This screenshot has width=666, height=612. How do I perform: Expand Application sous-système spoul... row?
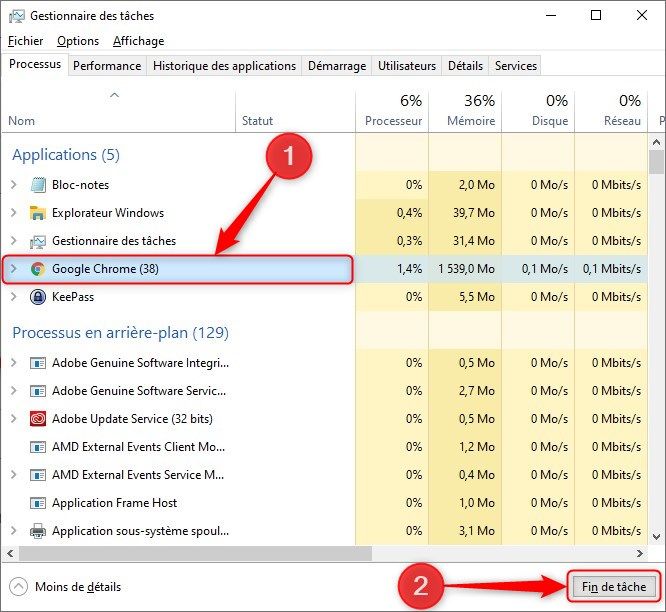(14, 531)
